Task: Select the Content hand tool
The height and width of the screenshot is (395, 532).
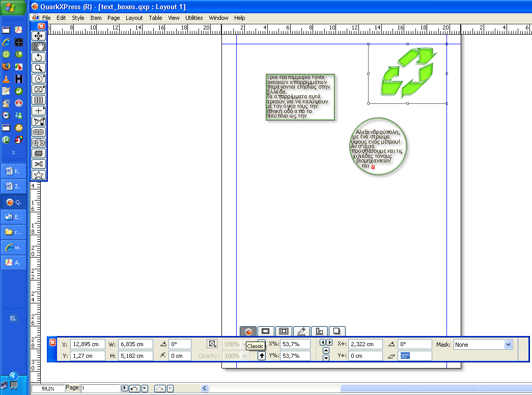Action: [38, 46]
